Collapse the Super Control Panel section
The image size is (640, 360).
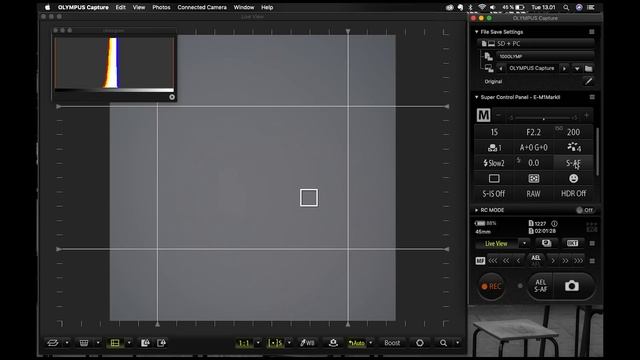coord(476,97)
